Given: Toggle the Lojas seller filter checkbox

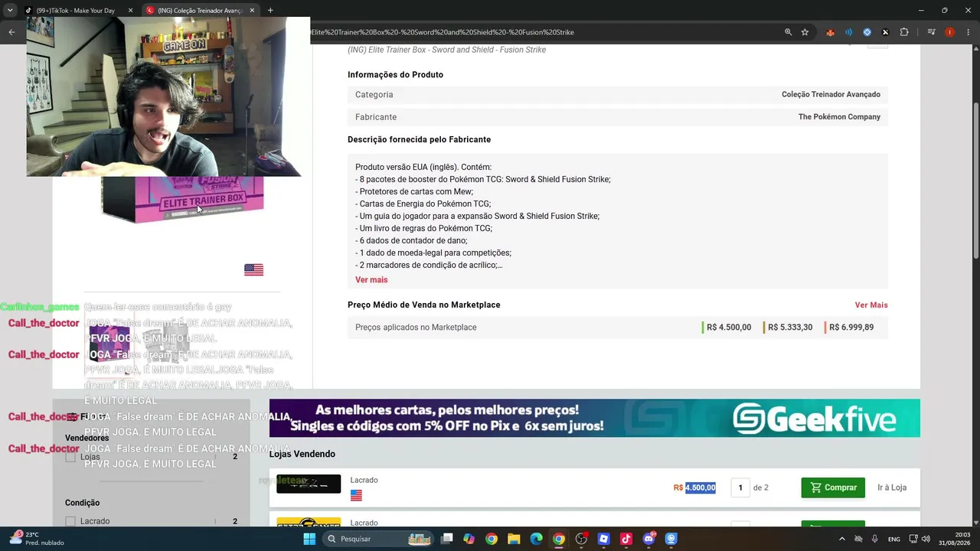Looking at the screenshot, I should pyautogui.click(x=70, y=457).
